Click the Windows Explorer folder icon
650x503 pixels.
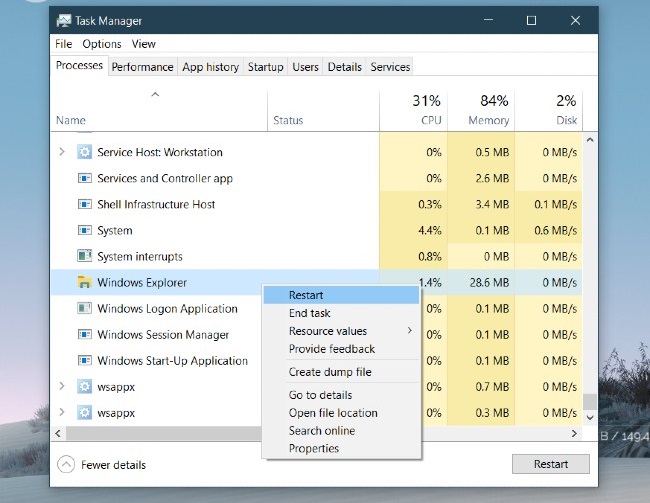85,282
